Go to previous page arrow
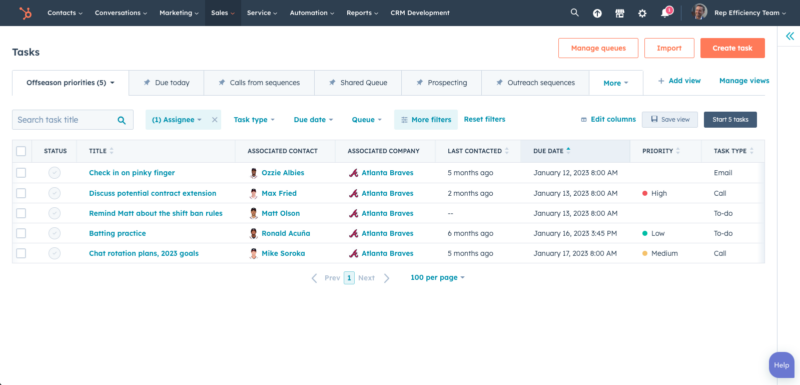 click(x=314, y=278)
